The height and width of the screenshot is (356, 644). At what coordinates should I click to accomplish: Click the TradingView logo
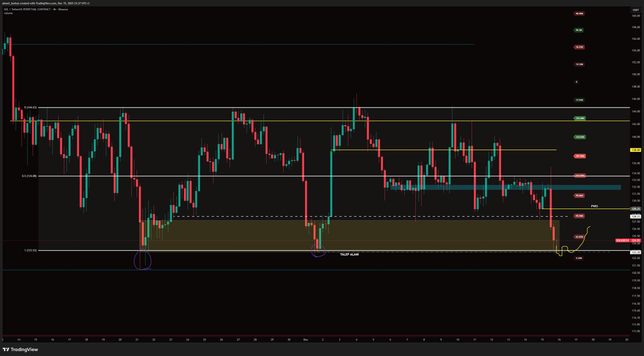pyautogui.click(x=20, y=349)
